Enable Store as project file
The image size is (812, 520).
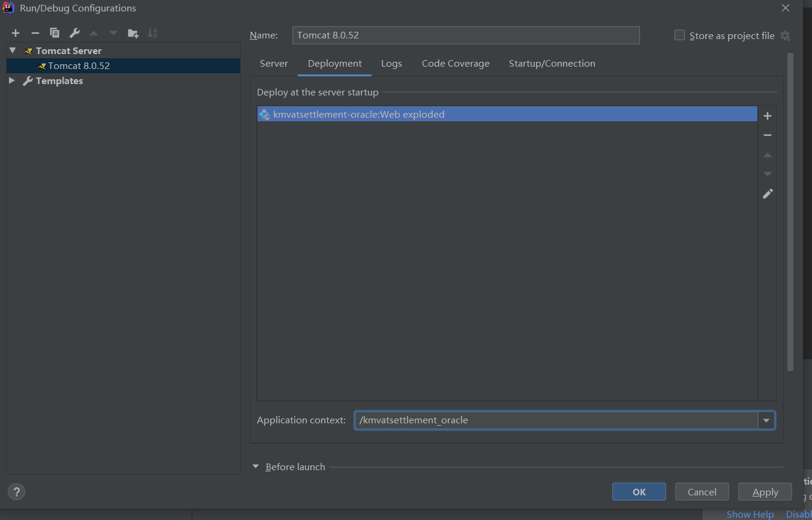(679, 35)
